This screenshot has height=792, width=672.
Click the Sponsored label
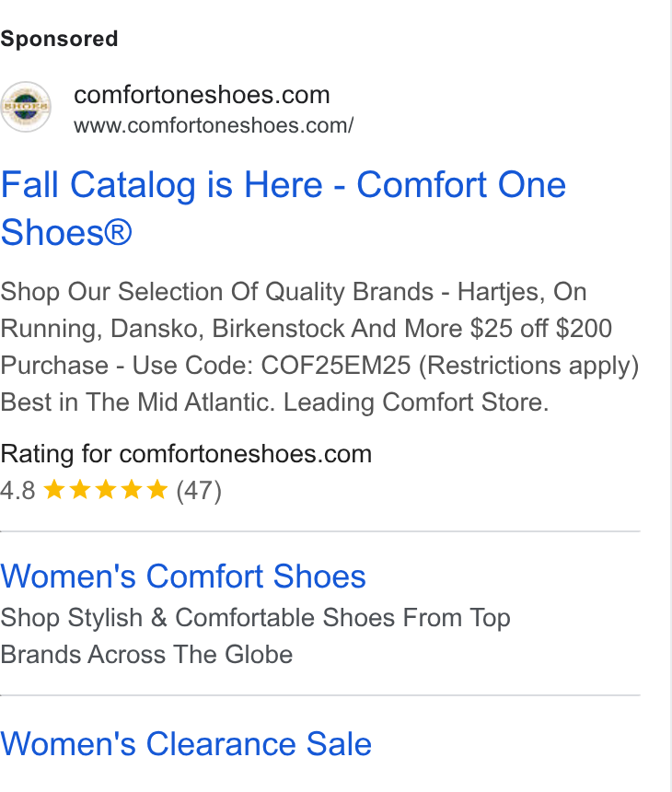pyautogui.click(x=59, y=39)
